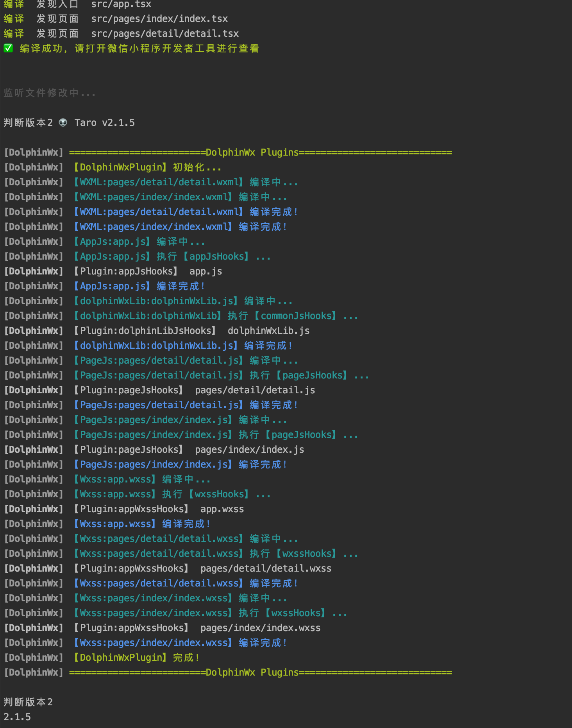This screenshot has height=728, width=572.
Task: Click WXML pages/detail/detail.wxml 编译中 line
Action: click(151, 182)
